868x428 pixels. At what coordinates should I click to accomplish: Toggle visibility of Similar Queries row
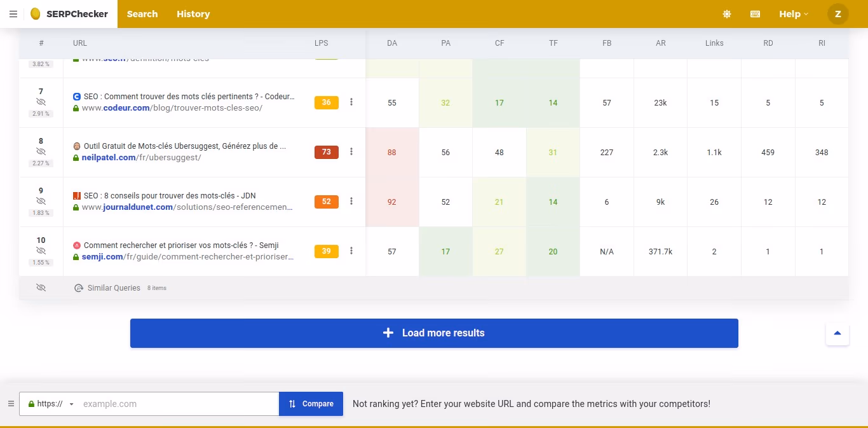click(41, 288)
